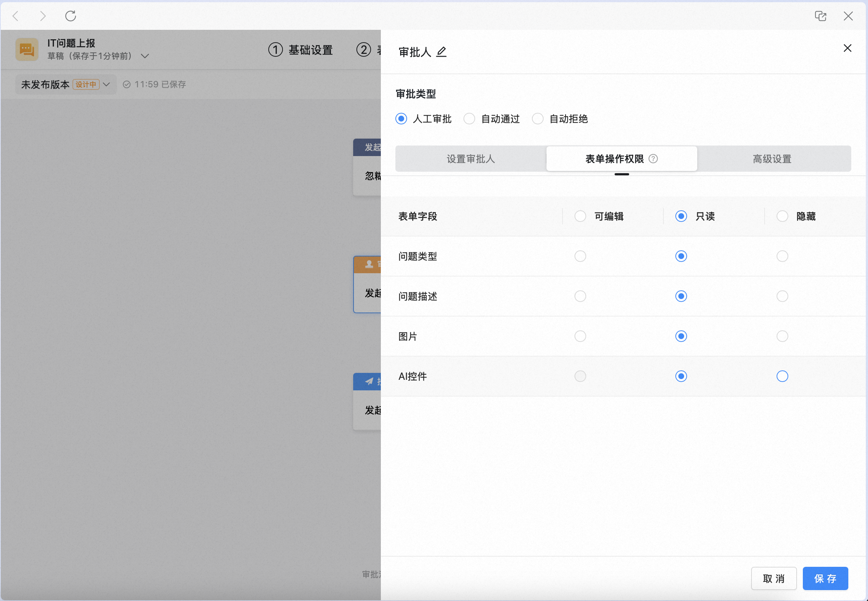Select the 发起 start node header
Screen dimensions: 868x601
(367, 147)
